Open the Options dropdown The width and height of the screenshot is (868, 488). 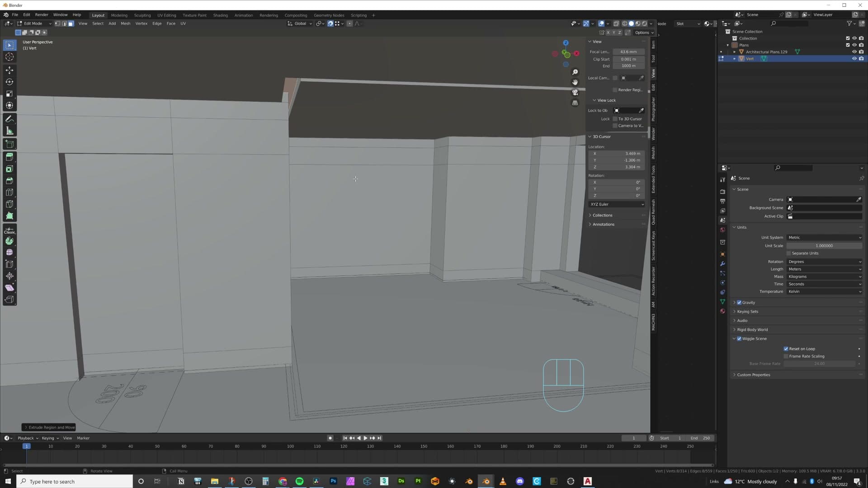point(644,33)
